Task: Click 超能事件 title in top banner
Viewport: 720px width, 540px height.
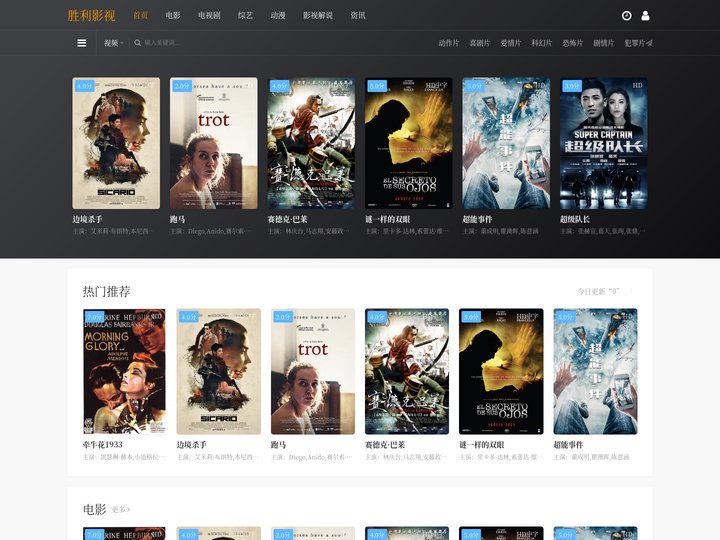Action: 477,219
